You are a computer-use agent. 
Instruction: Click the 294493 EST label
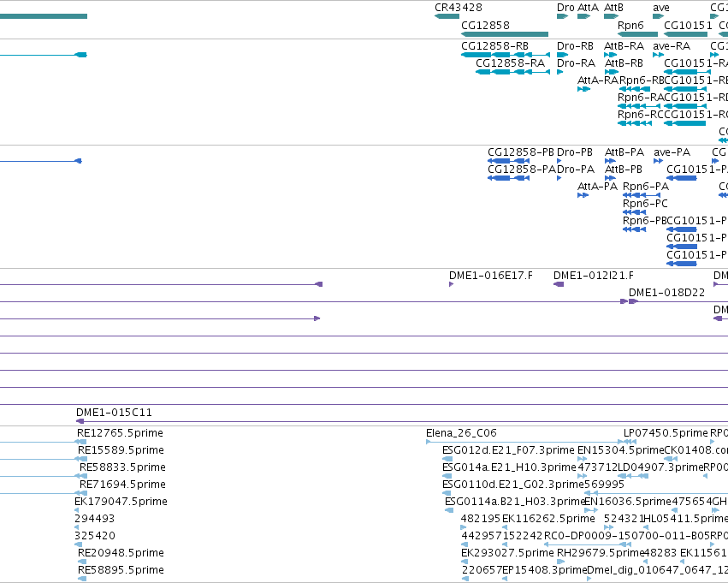tap(94, 519)
